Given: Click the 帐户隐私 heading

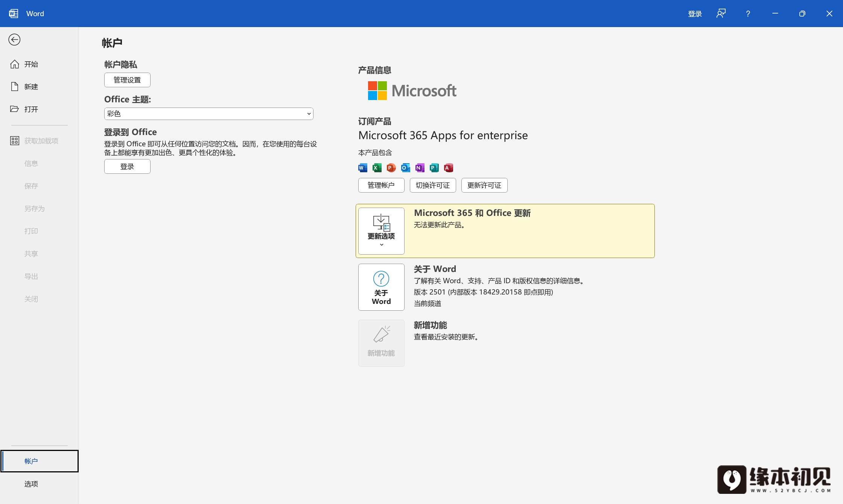Looking at the screenshot, I should pyautogui.click(x=121, y=64).
